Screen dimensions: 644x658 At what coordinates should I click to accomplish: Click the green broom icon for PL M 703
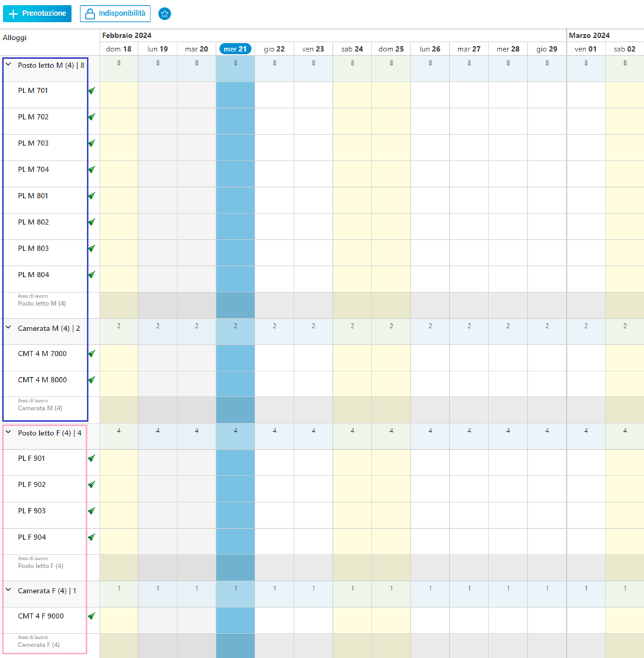coord(92,143)
